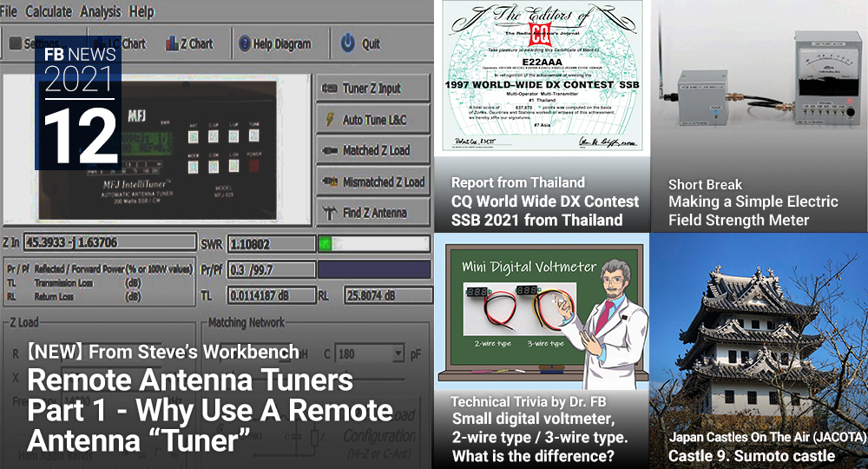This screenshot has width=868, height=469.
Task: Click the Matched Z Load plug icon
Action: (329, 150)
